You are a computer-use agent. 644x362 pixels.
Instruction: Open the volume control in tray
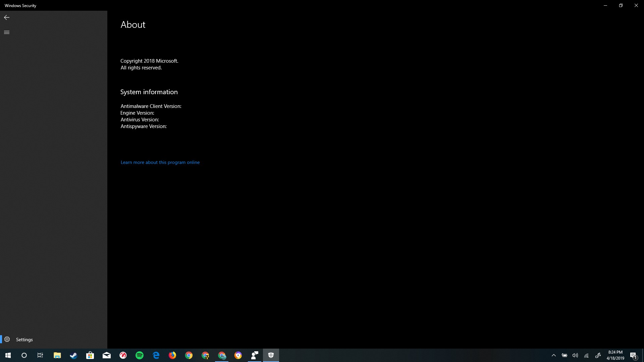click(x=575, y=355)
